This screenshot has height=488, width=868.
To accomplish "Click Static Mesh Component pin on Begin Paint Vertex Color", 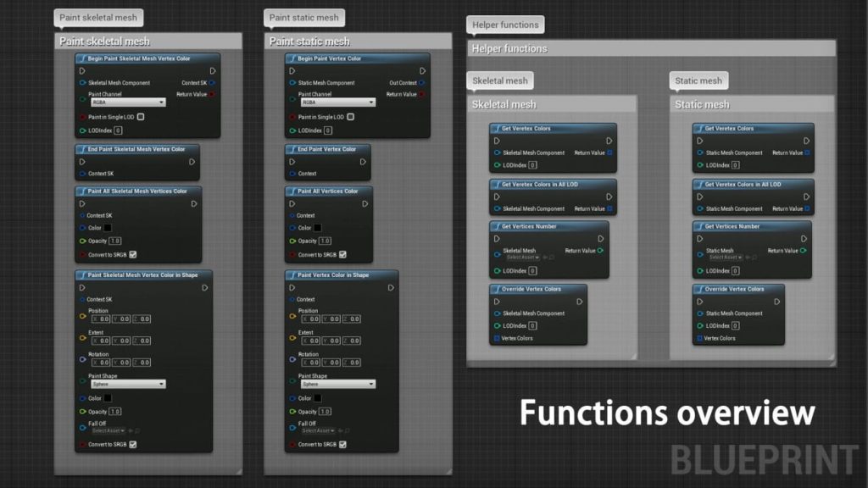I will pyautogui.click(x=292, y=83).
